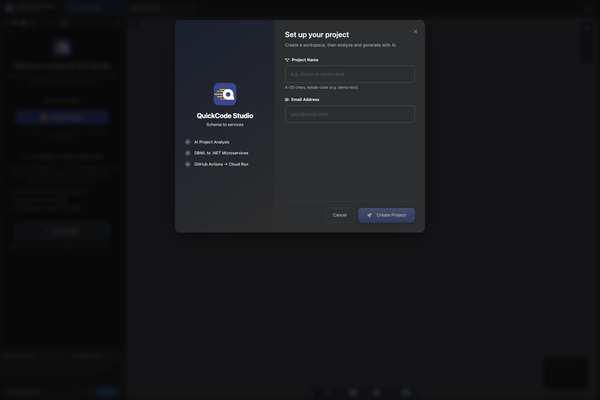Viewport: 600px width, 400px height.
Task: Click the kebab-case hint under Project Name
Action: click(x=322, y=88)
